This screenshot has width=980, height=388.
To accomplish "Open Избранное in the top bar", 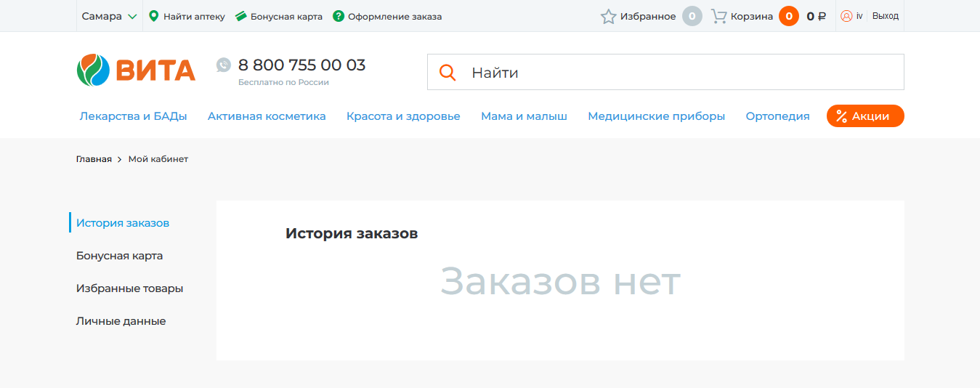I will [648, 16].
